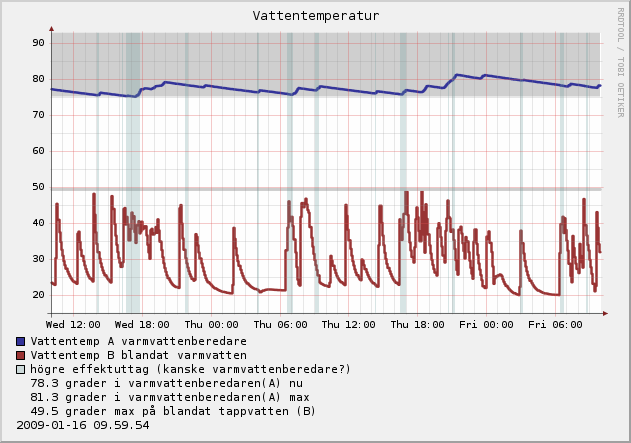Click the Fri 06:00 x-axis label
The height and width of the screenshot is (443, 631).
pyautogui.click(x=554, y=324)
